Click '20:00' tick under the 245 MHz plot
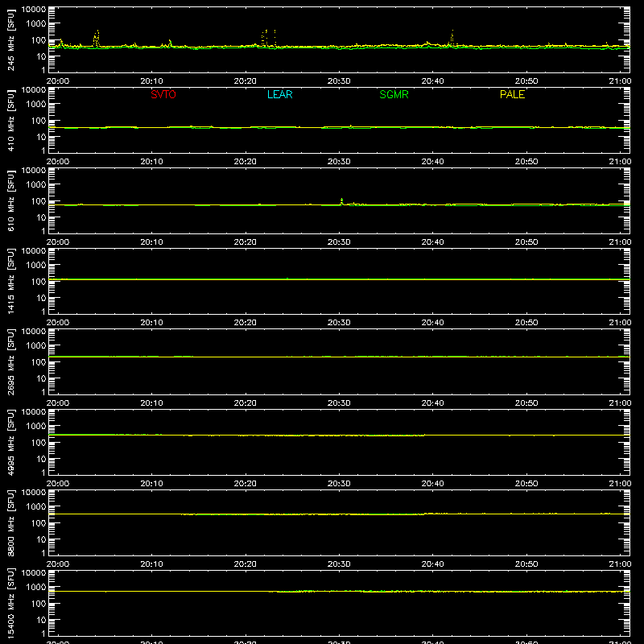The image size is (644, 644). click(x=58, y=81)
